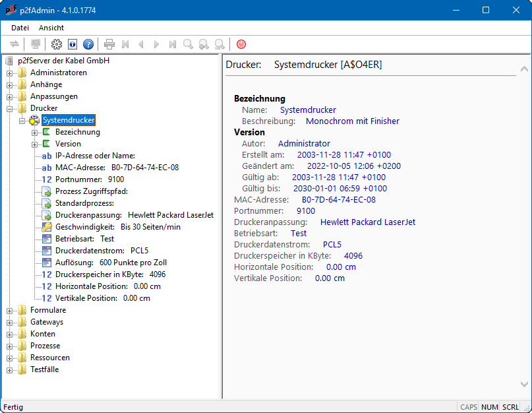Click the magnifier search toolbar icon
532x413 pixels.
(189, 44)
